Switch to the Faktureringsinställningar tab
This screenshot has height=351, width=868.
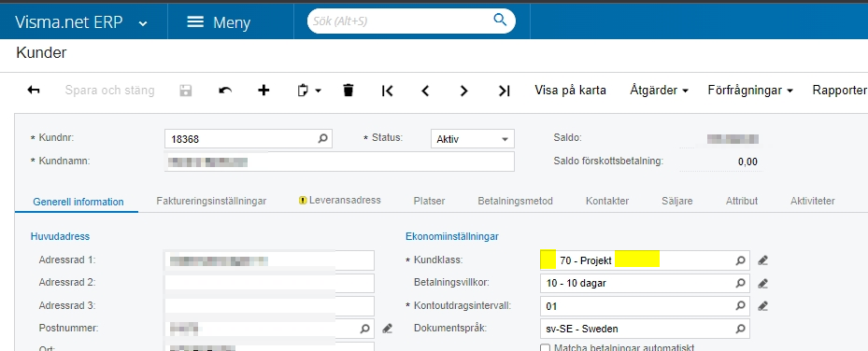click(x=211, y=201)
